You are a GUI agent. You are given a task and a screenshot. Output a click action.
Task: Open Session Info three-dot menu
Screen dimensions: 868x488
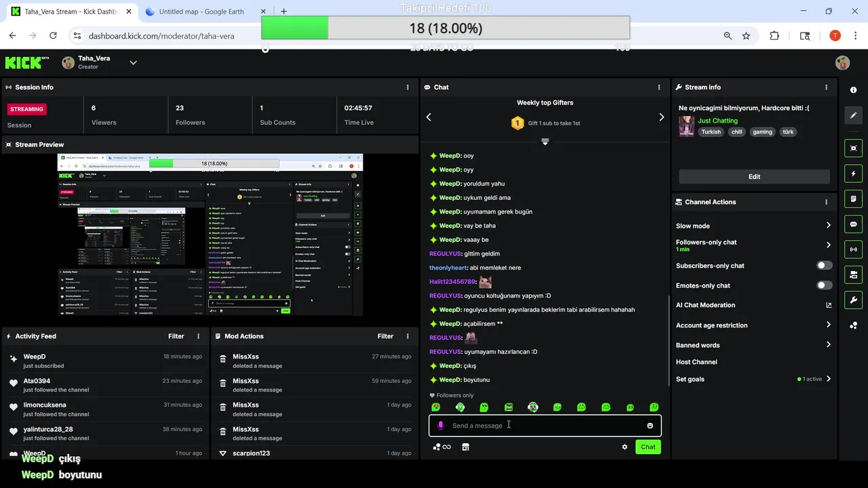[x=408, y=87]
